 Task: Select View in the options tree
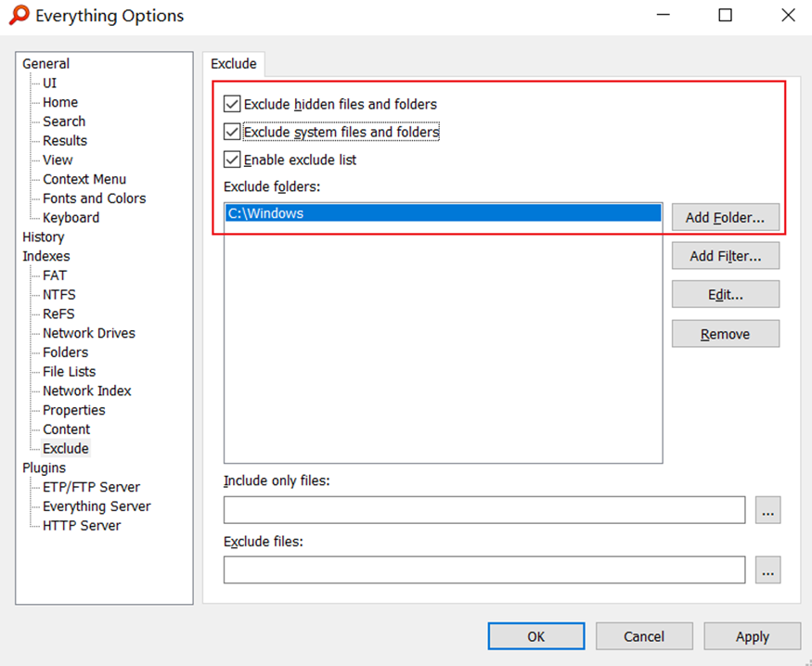click(58, 160)
